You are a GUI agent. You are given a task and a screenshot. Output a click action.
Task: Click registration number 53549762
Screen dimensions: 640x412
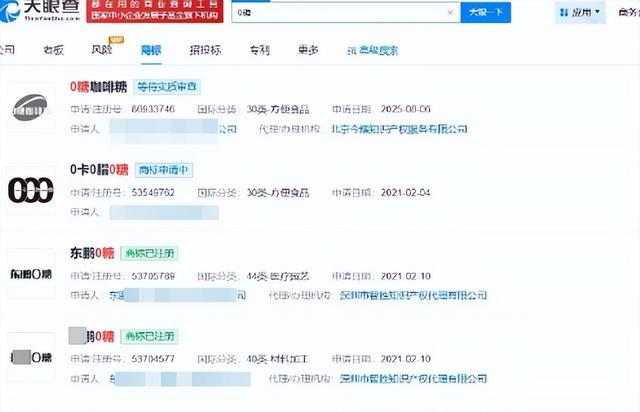(x=153, y=192)
